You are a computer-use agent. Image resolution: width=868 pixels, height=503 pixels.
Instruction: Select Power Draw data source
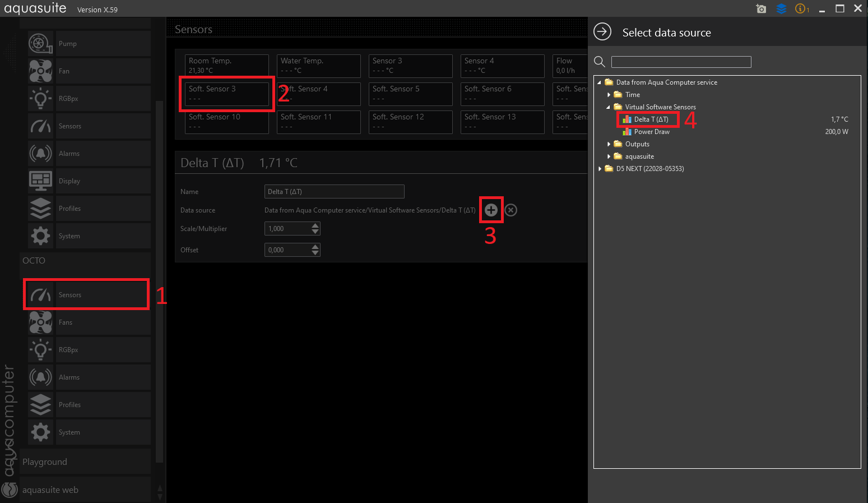pos(651,132)
